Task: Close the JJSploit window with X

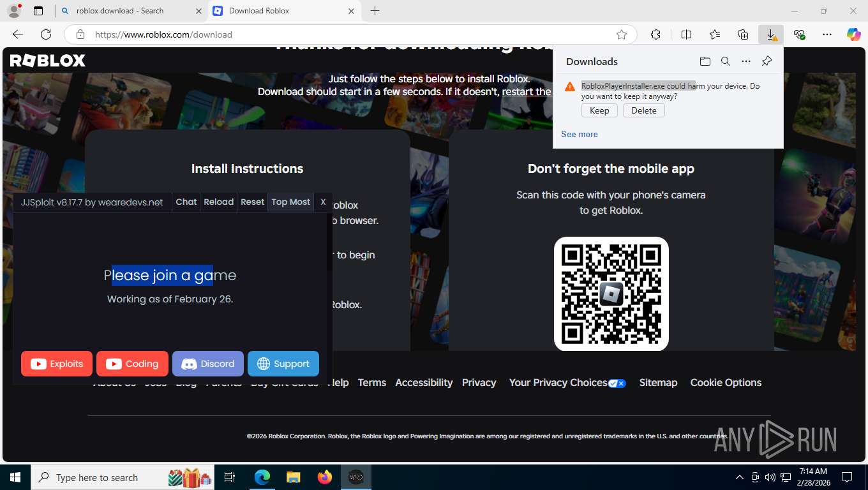Action: point(323,202)
